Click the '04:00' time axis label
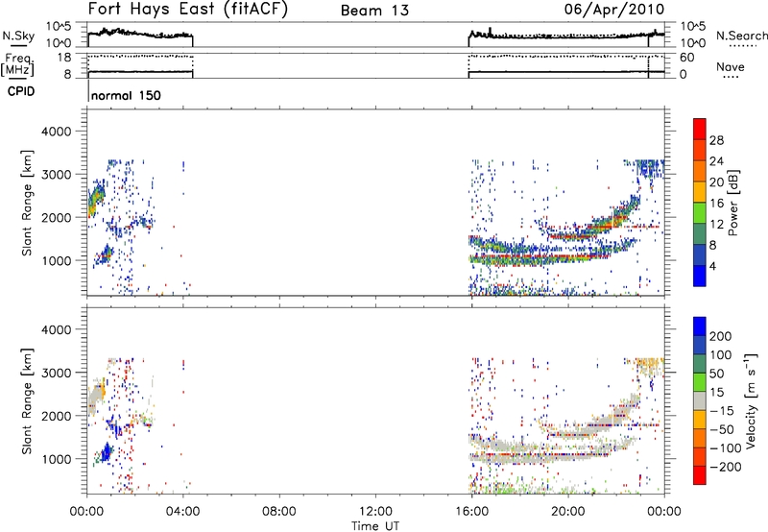The width and height of the screenshot is (768, 532). pos(182,512)
